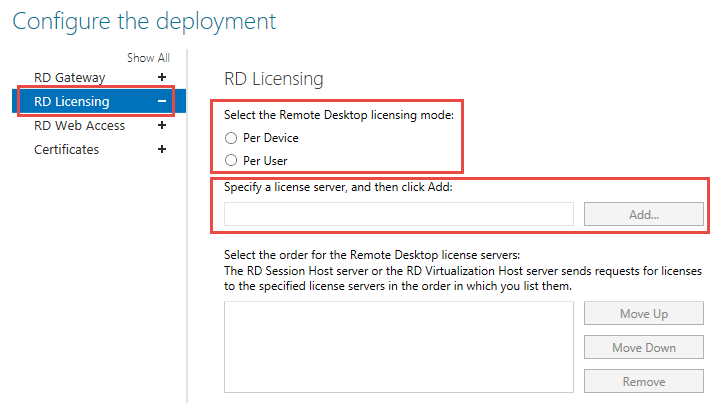The width and height of the screenshot is (713, 403).
Task: Open the RD Web Access page
Action: point(80,126)
